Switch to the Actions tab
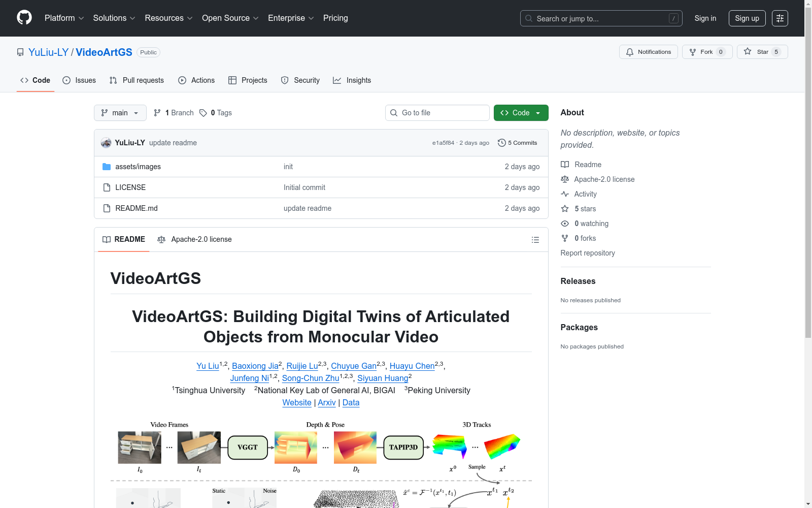The width and height of the screenshot is (812, 508). click(x=196, y=80)
